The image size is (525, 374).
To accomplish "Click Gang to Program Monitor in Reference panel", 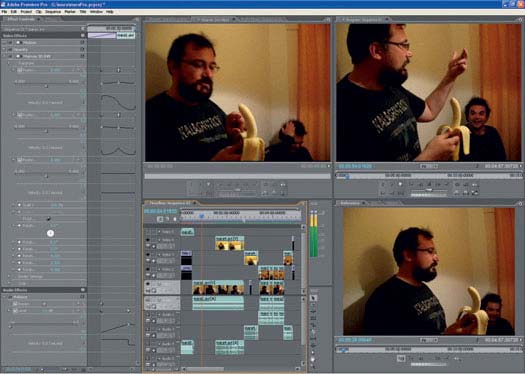I will click(401, 359).
